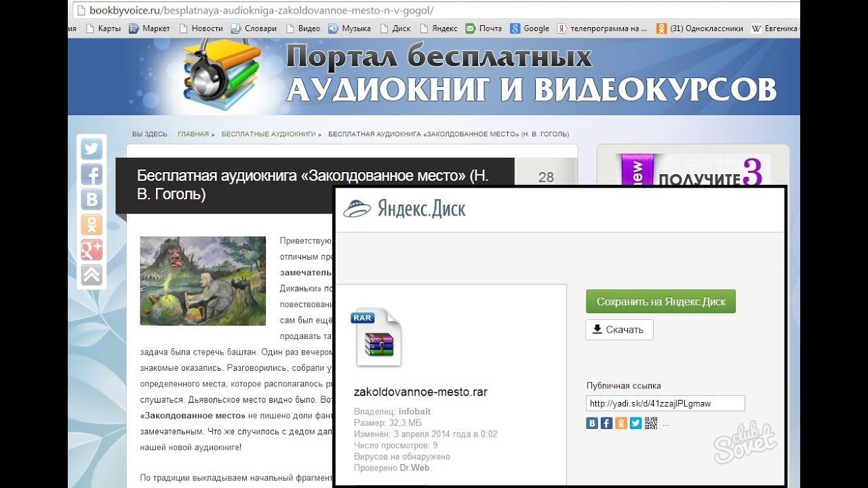Image resolution: width=868 pixels, height=488 pixels.
Task: Click the zakoldovannoe-место.rar file name
Action: (420, 392)
